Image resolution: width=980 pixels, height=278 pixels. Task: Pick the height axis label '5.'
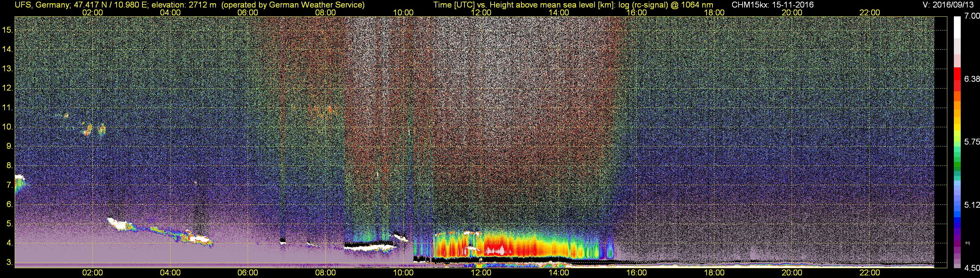coord(10,224)
